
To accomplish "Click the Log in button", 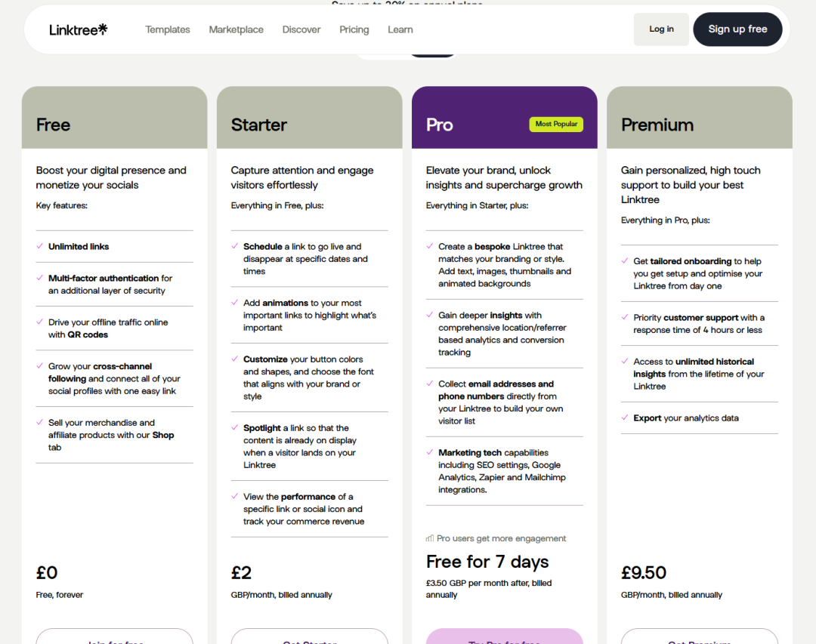I will point(661,29).
